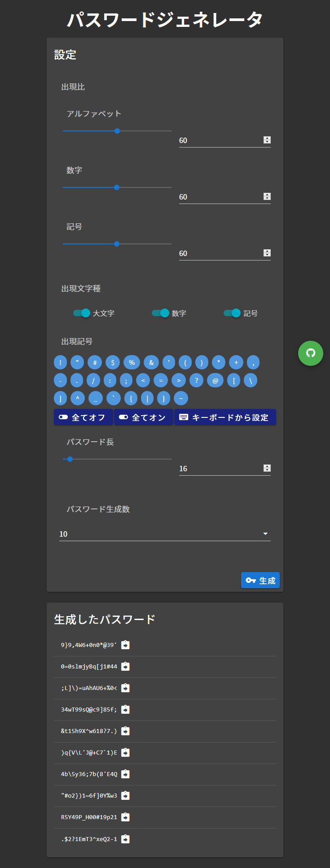Copy the first generated password to clipboard

tap(125, 645)
